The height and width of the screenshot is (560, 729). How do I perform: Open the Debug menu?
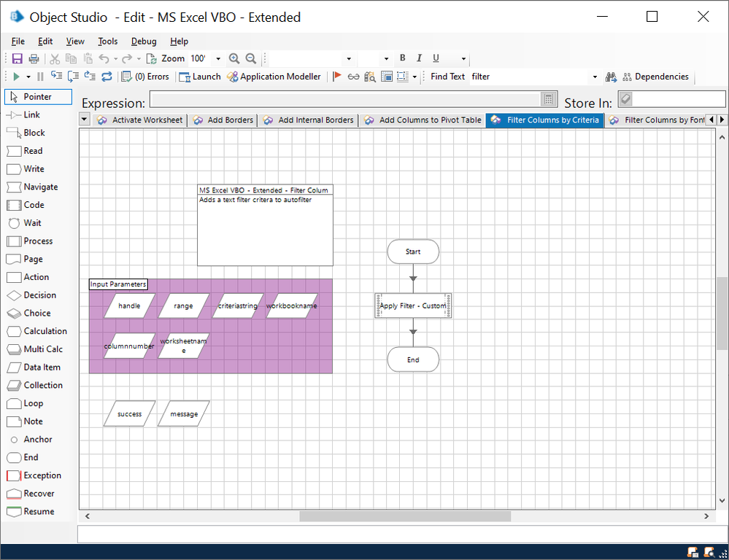tap(144, 42)
